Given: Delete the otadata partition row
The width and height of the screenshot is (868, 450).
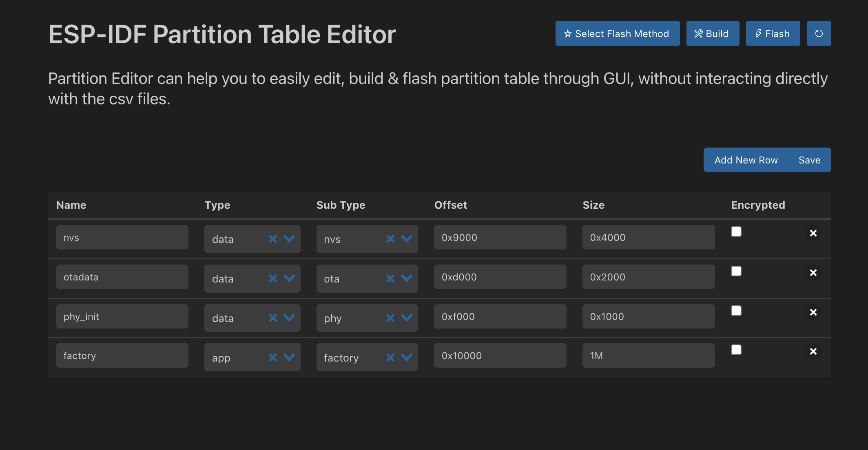Looking at the screenshot, I should pyautogui.click(x=813, y=273).
